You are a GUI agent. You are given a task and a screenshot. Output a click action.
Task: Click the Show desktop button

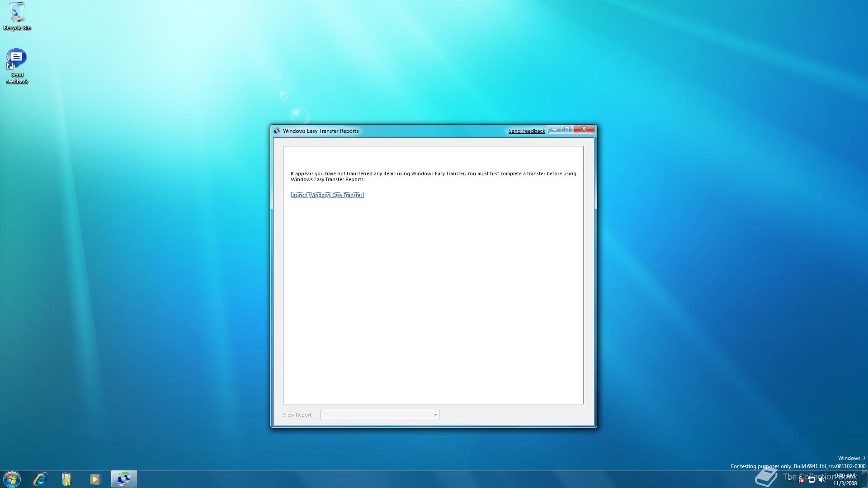(x=864, y=479)
